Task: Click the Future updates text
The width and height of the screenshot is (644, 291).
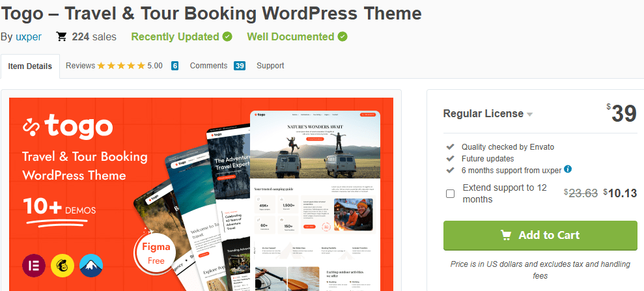Action: click(488, 158)
